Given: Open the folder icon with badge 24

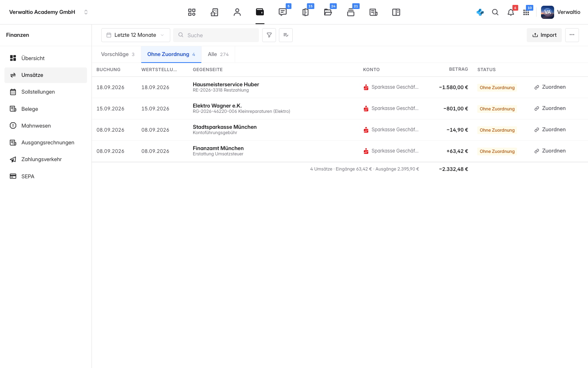Looking at the screenshot, I should click(x=328, y=12).
